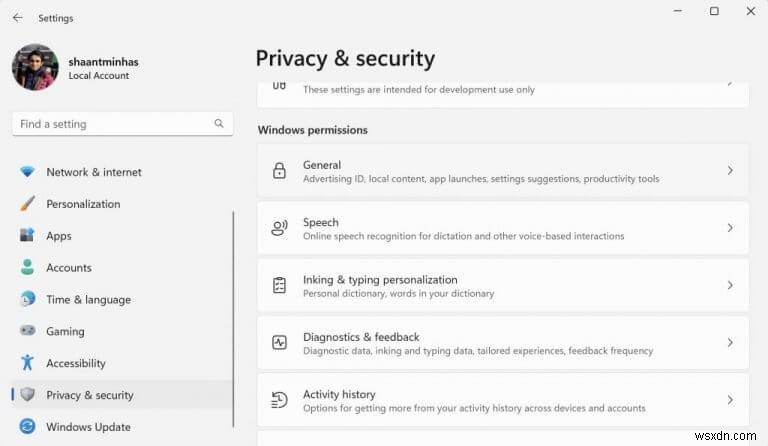Open shaantminhas Local Account profile
Screen dimensions: 768x446
pos(103,67)
